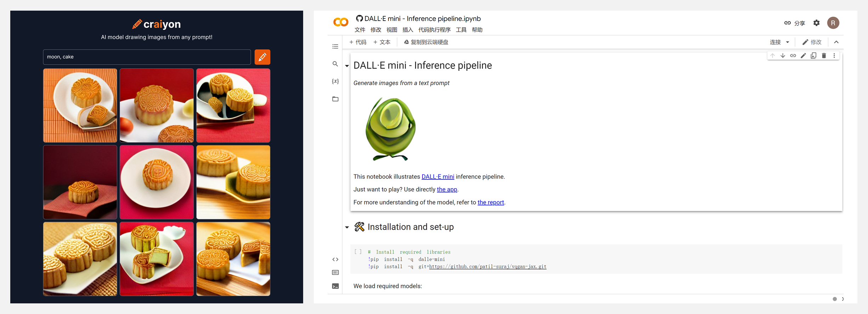Click the 修改 editing mode button

click(x=812, y=42)
